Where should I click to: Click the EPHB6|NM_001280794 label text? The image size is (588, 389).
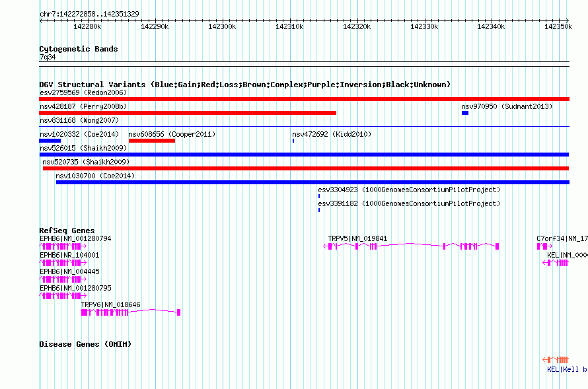[75, 238]
